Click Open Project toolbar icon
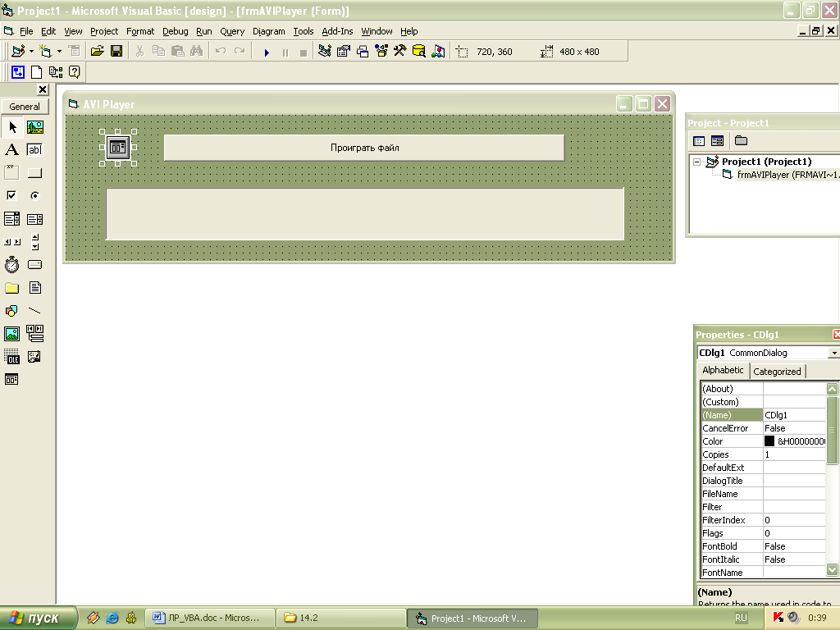The width and height of the screenshot is (840, 630). coord(97,52)
